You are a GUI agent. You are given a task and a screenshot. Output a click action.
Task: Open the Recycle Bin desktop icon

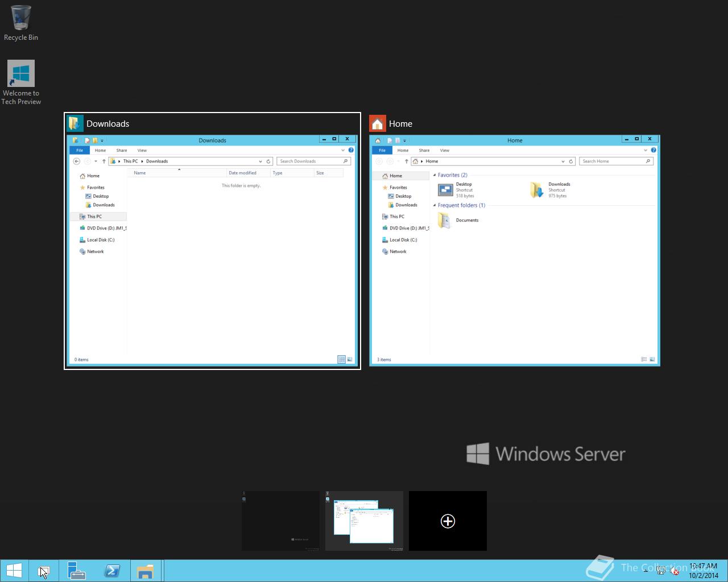pyautogui.click(x=21, y=23)
